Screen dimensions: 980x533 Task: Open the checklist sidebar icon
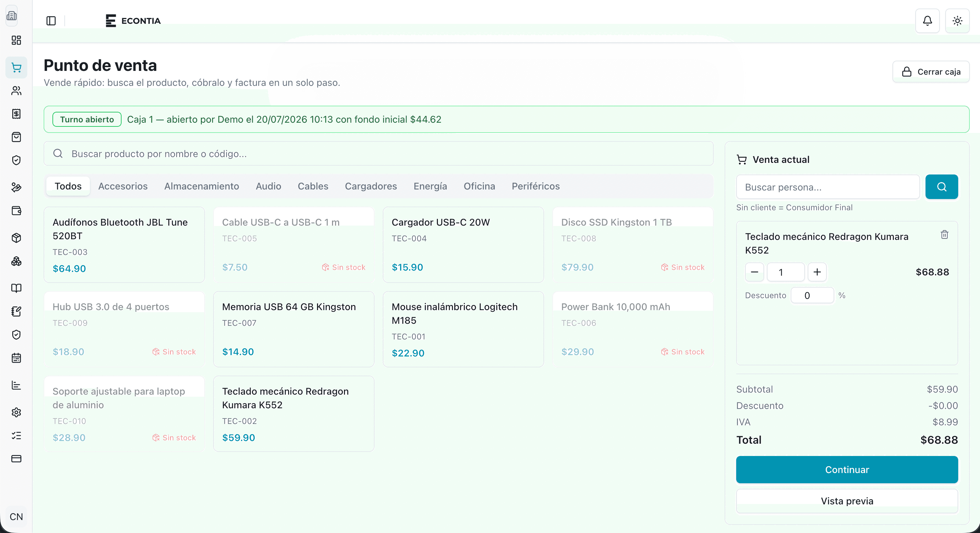coord(16,436)
